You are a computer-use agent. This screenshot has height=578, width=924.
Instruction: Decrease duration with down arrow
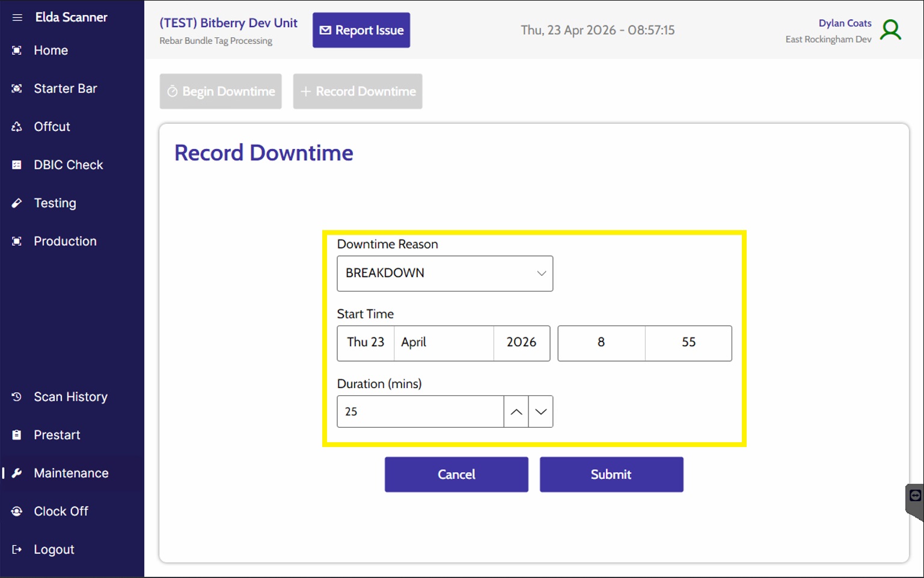[x=540, y=412]
